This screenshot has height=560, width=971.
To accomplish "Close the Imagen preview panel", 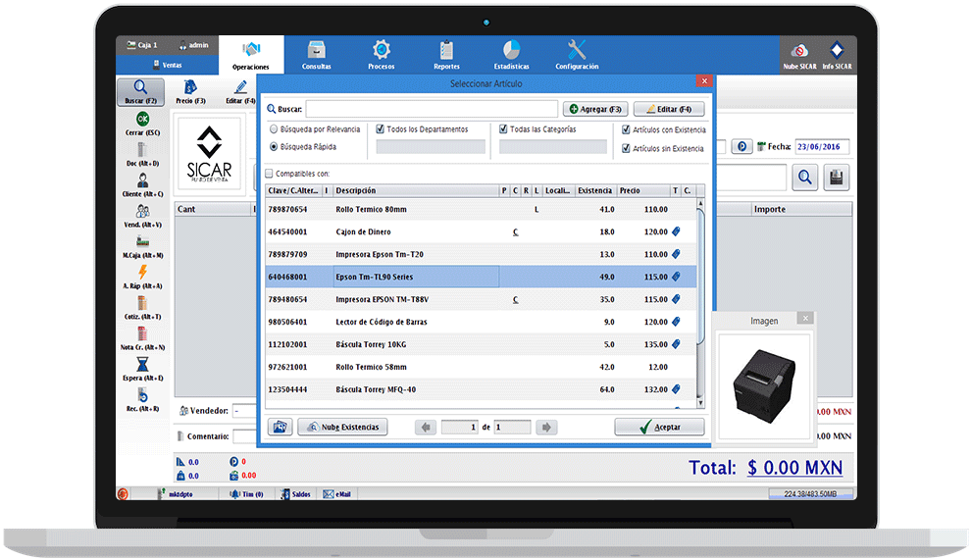I will pyautogui.click(x=805, y=319).
